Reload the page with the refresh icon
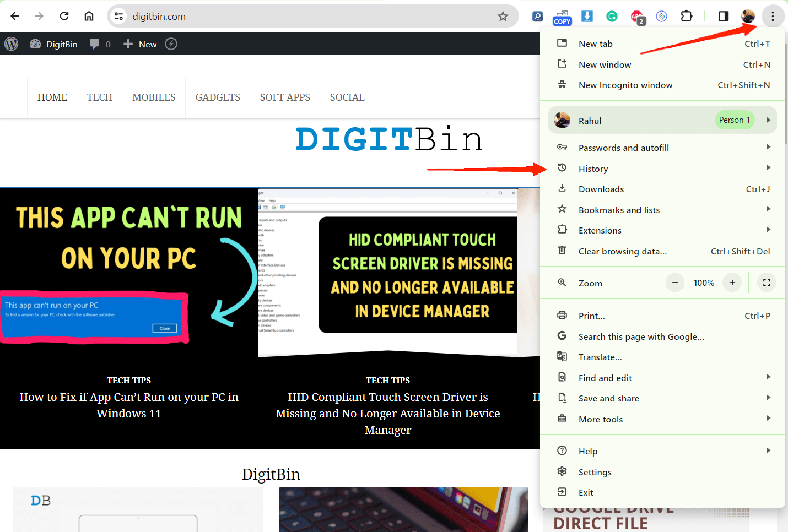Image resolution: width=788 pixels, height=532 pixels. click(x=64, y=16)
